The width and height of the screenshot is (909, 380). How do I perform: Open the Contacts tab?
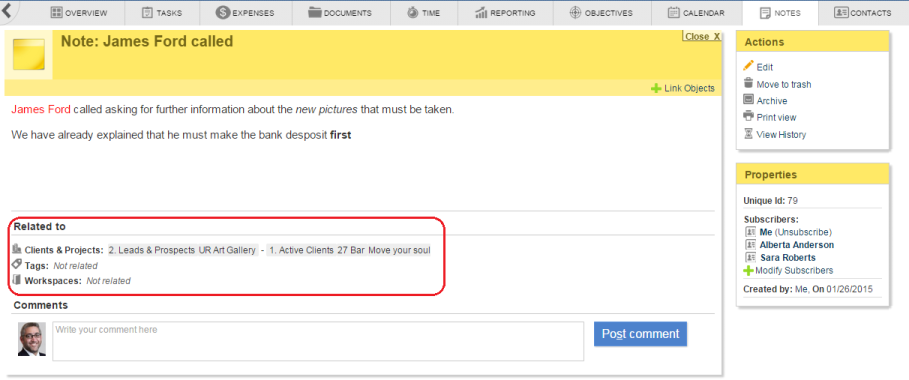[863, 13]
